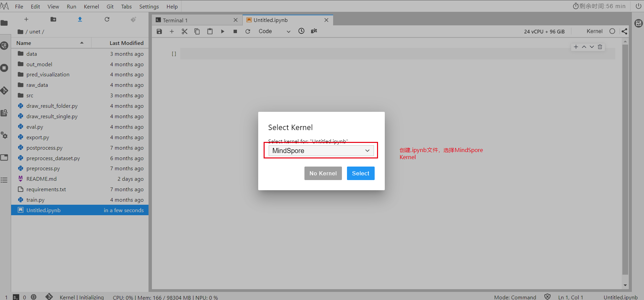Select the out_model folder
The height and width of the screenshot is (300, 644).
point(80,64)
